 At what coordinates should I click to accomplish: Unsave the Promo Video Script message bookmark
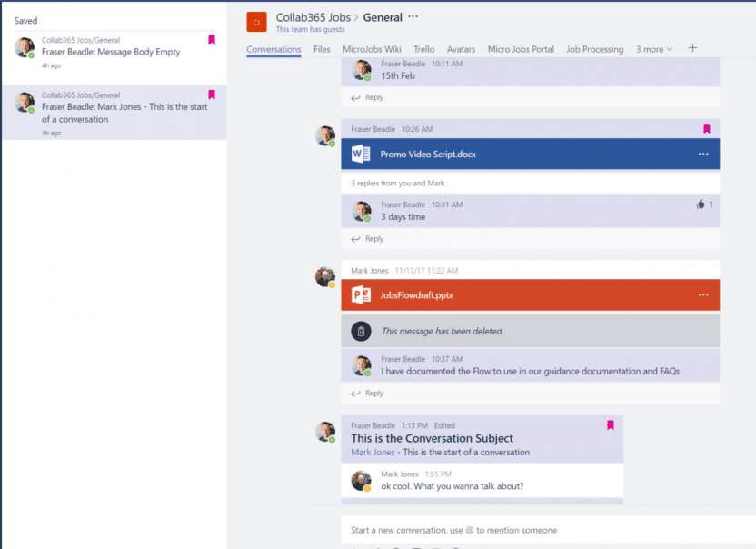(x=706, y=128)
